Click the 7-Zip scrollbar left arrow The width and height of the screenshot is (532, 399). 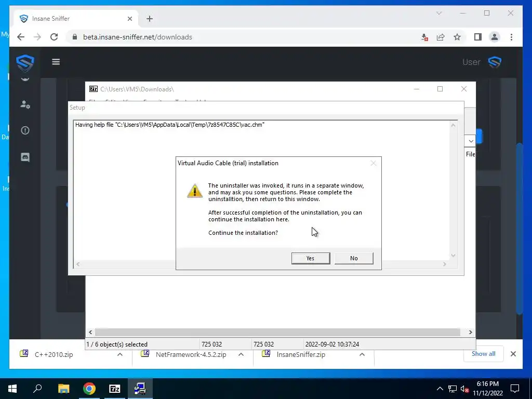pos(90,332)
